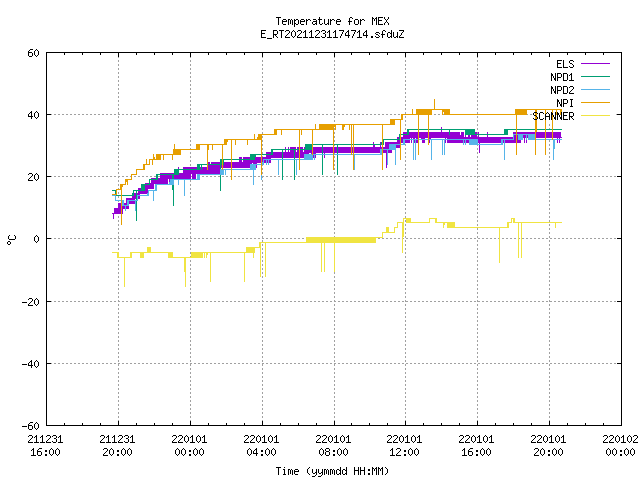Click the x-axis tick label 211231 20:00
The height and width of the screenshot is (480, 640).
(117, 446)
